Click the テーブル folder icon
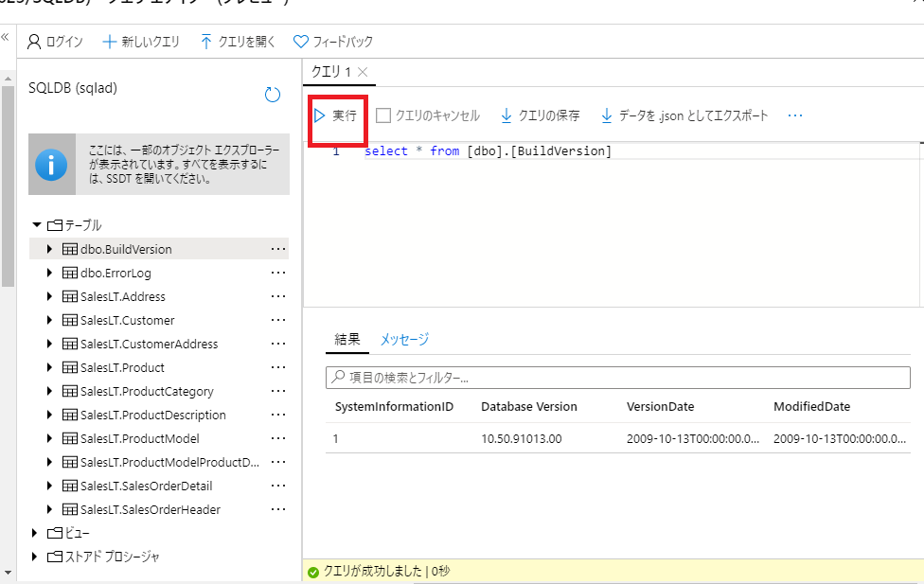 [x=55, y=225]
